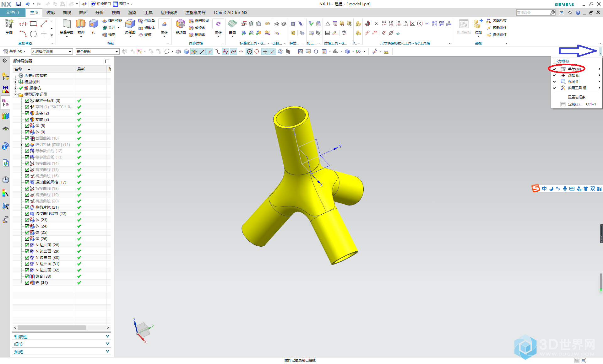
Task: Click the 移动组件 move component tool
Action: [497, 28]
